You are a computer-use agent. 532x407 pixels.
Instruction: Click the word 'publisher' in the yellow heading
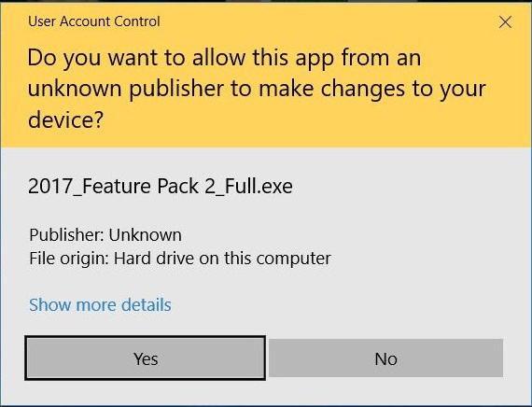176,89
